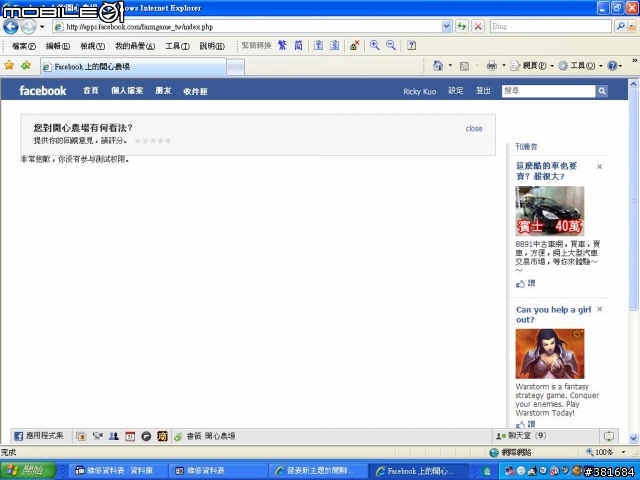Open the 說明(H) menu
Image resolution: width=640 pixels, height=480 pixels.
212,46
